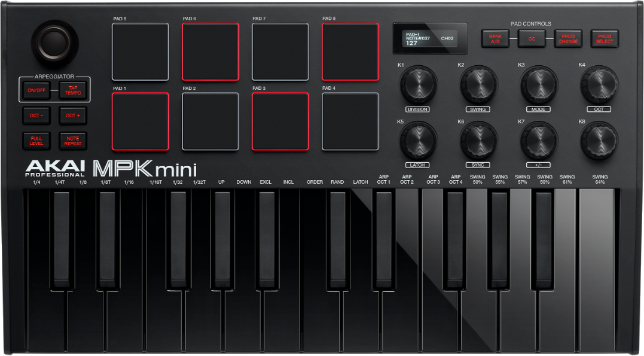Click the K3 MODE knob
The image size is (644, 356).
[x=539, y=85]
